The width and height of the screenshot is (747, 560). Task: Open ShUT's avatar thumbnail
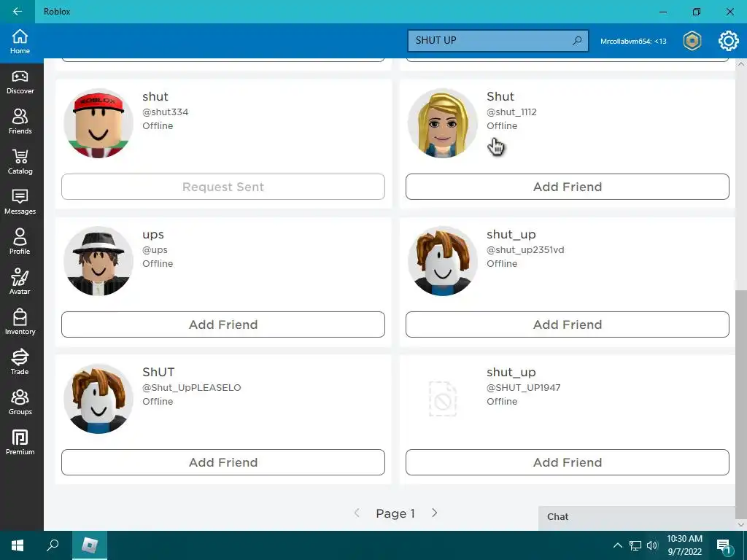tap(98, 399)
